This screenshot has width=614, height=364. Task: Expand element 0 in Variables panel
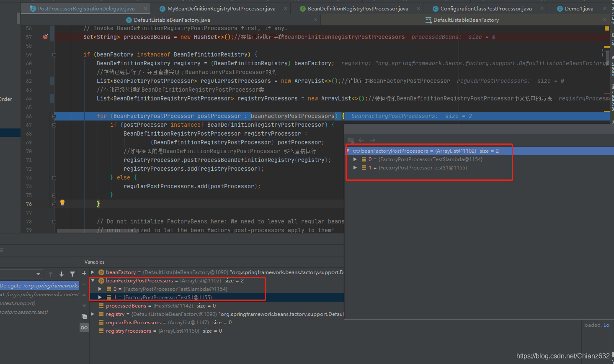[100, 289]
